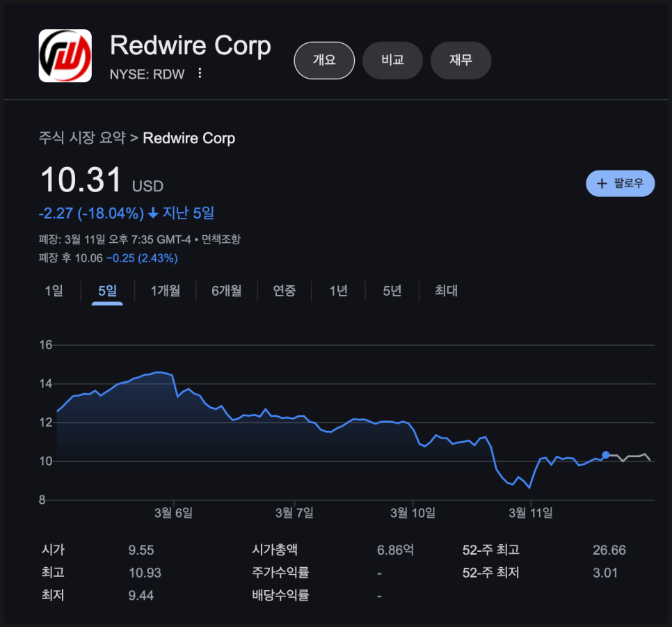Click the NYSE: RDW ticker text
Image resolution: width=672 pixels, height=627 pixels.
tap(147, 74)
